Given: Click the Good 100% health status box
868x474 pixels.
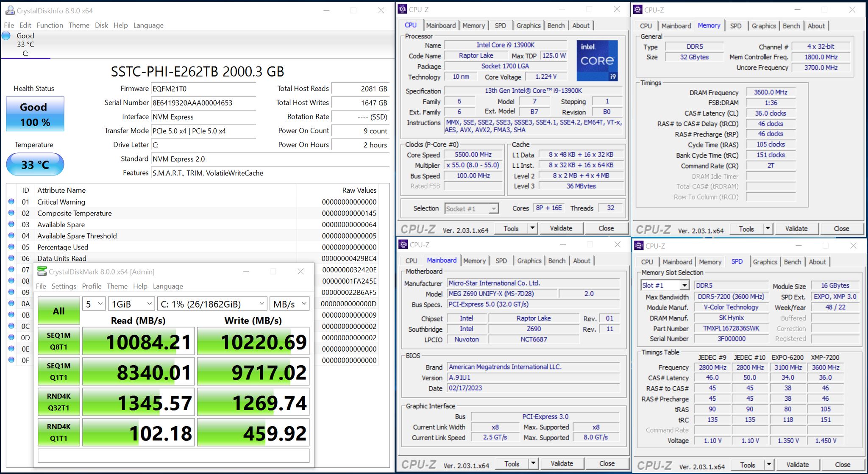Looking at the screenshot, I should tap(35, 114).
